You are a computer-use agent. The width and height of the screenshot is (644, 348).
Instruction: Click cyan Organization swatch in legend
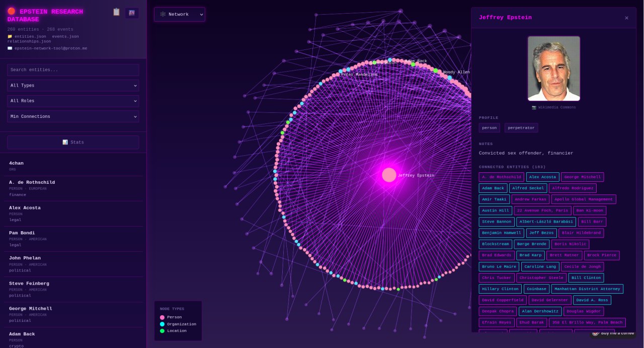162,324
